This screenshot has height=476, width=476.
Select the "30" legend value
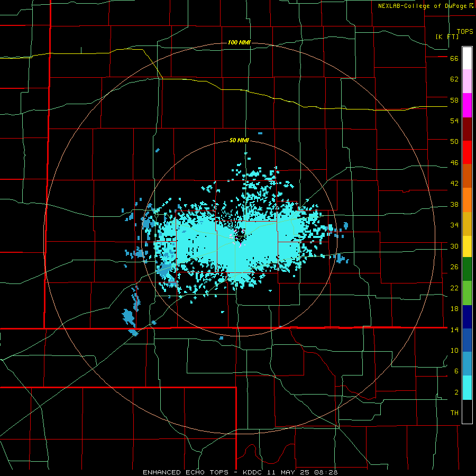(x=454, y=246)
